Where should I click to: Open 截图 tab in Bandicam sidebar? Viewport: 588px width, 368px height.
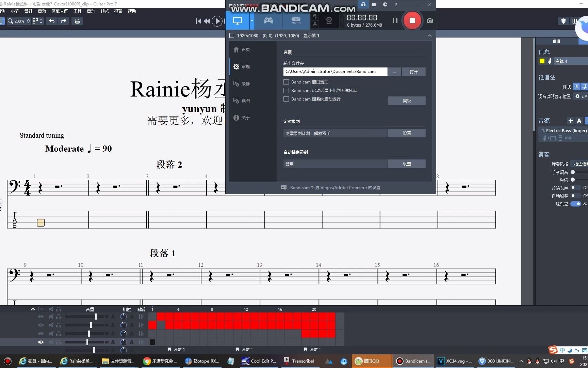[x=242, y=101]
